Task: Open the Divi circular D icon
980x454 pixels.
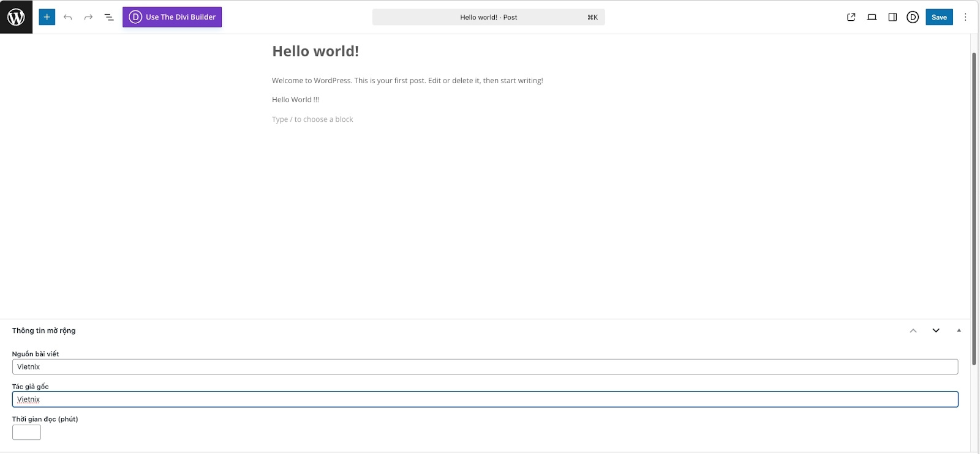Action: 913,17
